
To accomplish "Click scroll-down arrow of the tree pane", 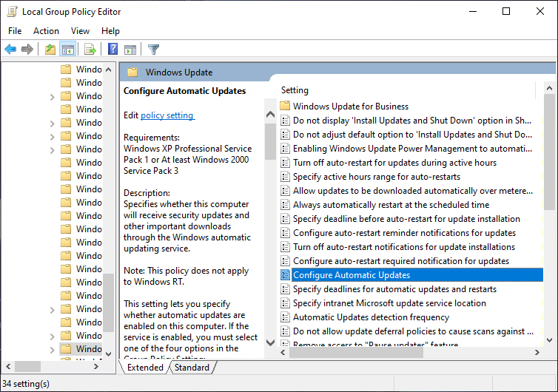I will [109, 354].
